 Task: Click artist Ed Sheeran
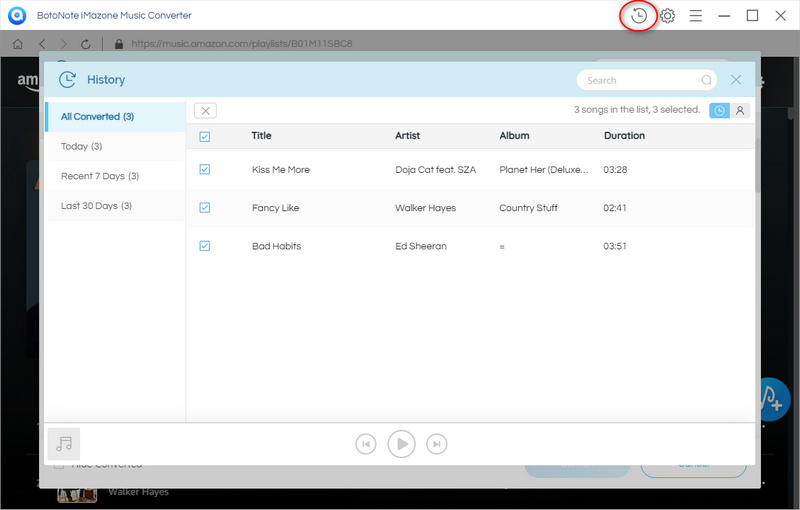pyautogui.click(x=421, y=246)
